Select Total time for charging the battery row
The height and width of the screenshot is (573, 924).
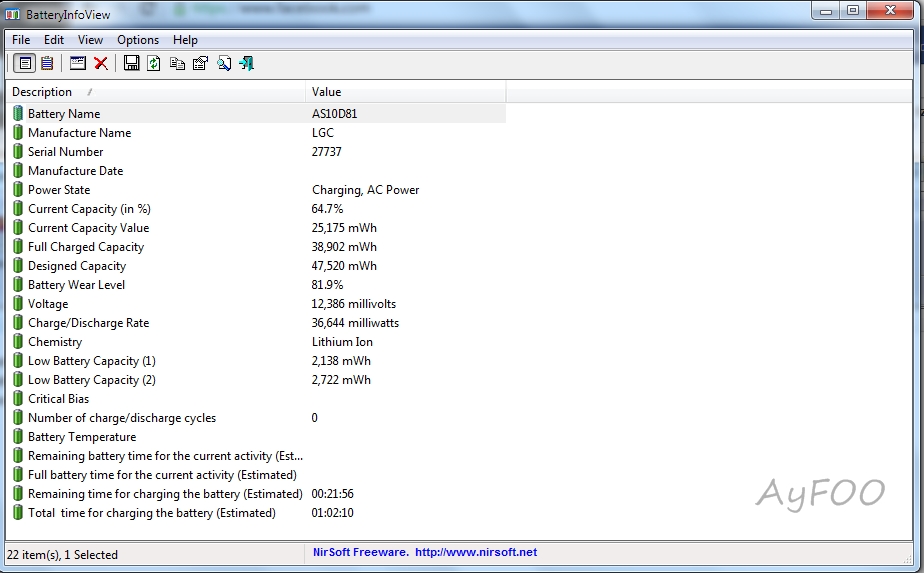tap(256, 512)
